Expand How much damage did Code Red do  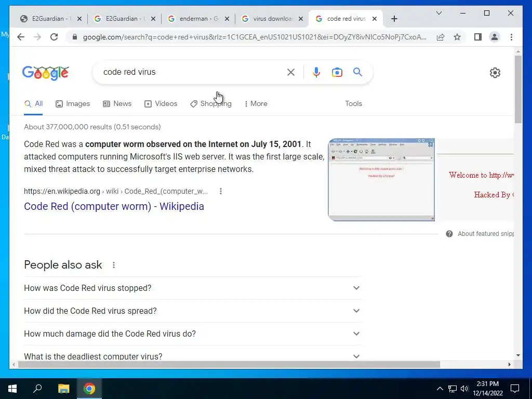[192, 334]
